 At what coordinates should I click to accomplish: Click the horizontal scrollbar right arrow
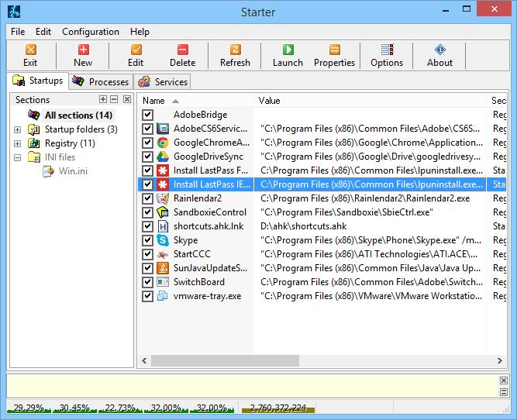coord(500,360)
